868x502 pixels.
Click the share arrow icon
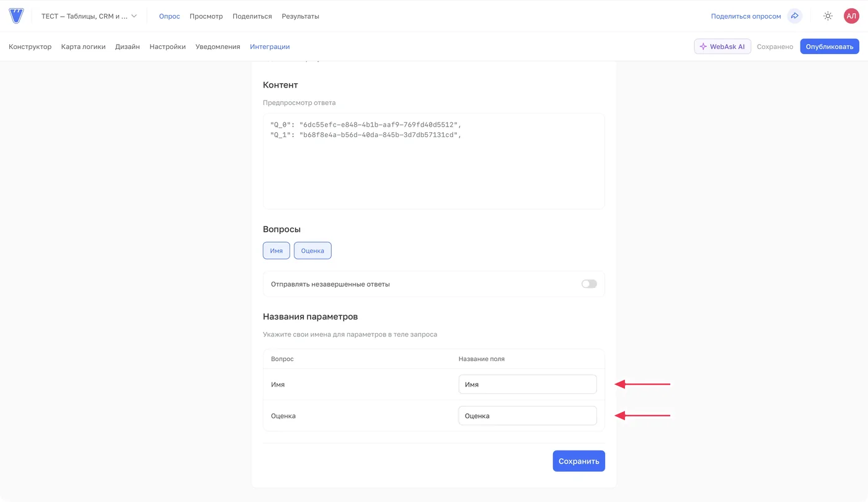point(794,16)
